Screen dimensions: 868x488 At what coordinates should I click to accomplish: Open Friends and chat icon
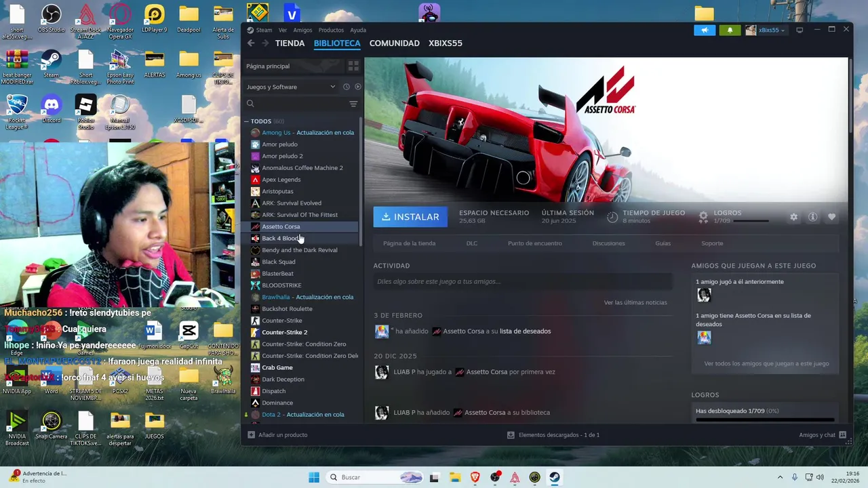[x=843, y=434]
